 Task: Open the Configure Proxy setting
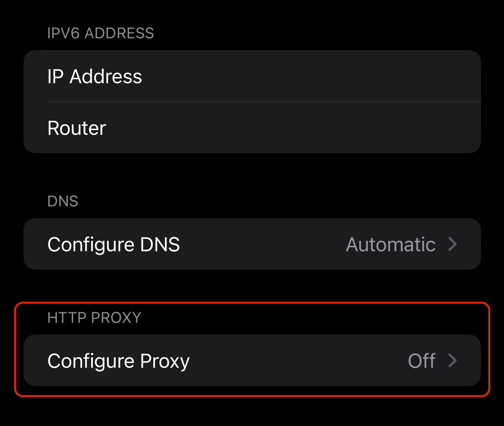click(x=118, y=361)
